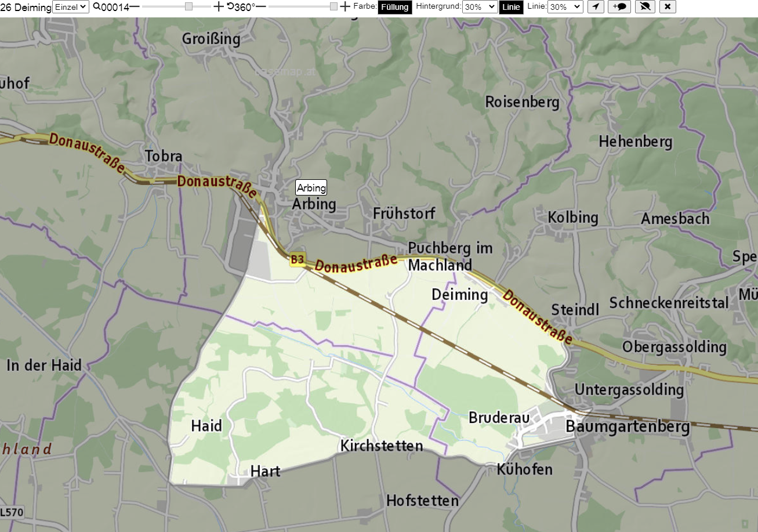The height and width of the screenshot is (532, 758).
Task: Click the rotation minus icon
Action: [x=261, y=7]
